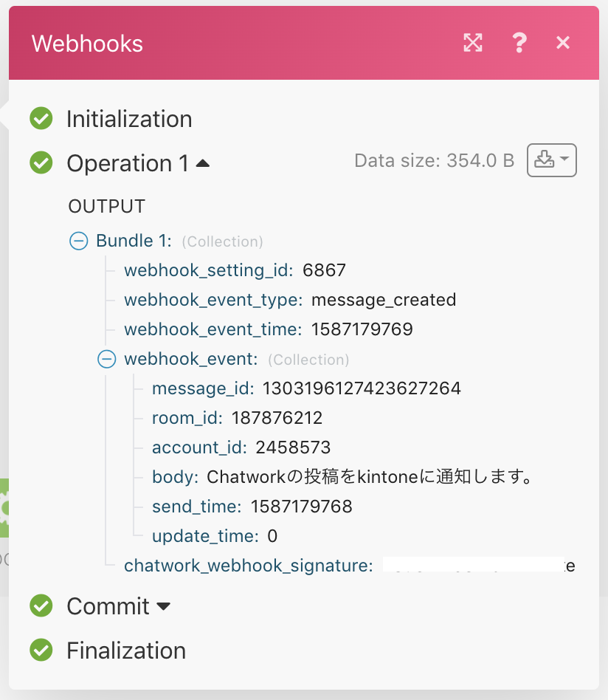Image resolution: width=608 pixels, height=700 pixels.
Task: Collapse the webhook_event collection
Action: (x=106, y=359)
